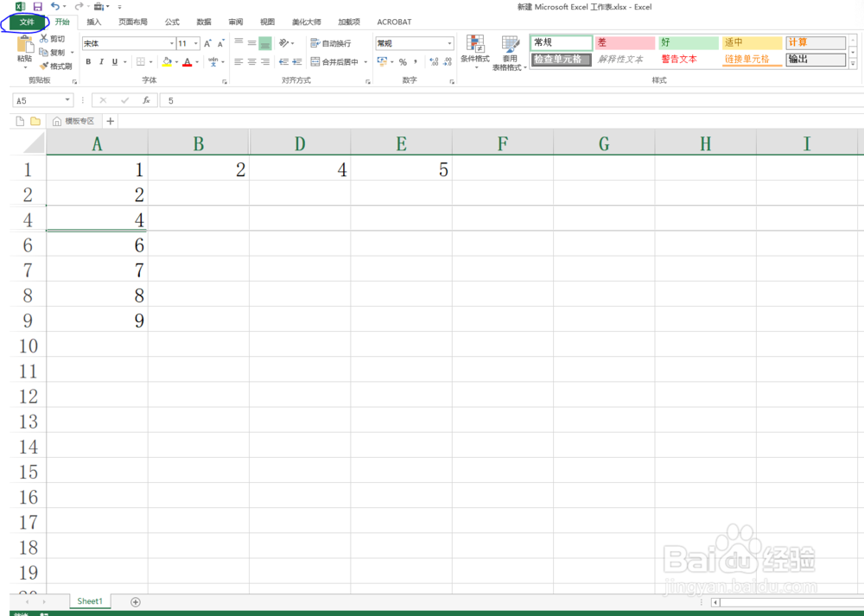Open the font color dropdown arrow
This screenshot has width=864, height=616.
tap(197, 61)
